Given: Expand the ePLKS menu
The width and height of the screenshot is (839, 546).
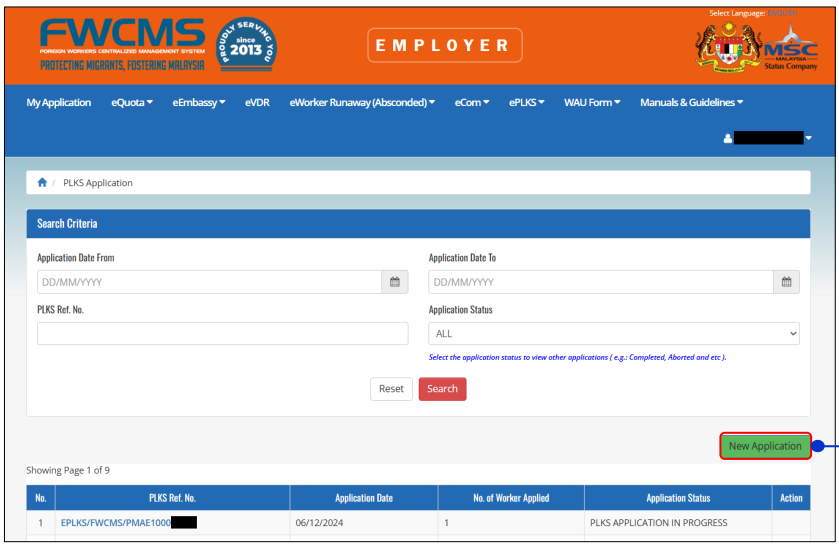Looking at the screenshot, I should pos(527,102).
